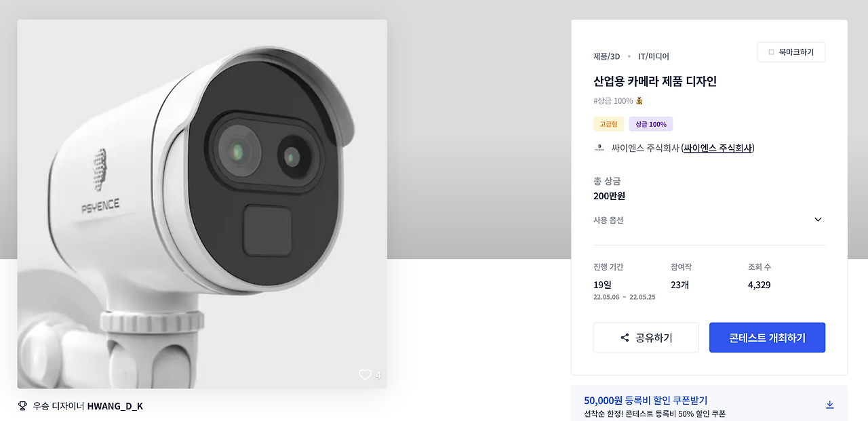The height and width of the screenshot is (421, 868).
Task: Collapse the 사용 옵션 dropdown
Action: click(709, 219)
